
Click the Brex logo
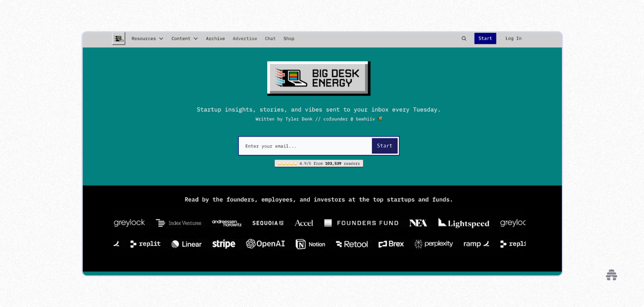pos(391,244)
